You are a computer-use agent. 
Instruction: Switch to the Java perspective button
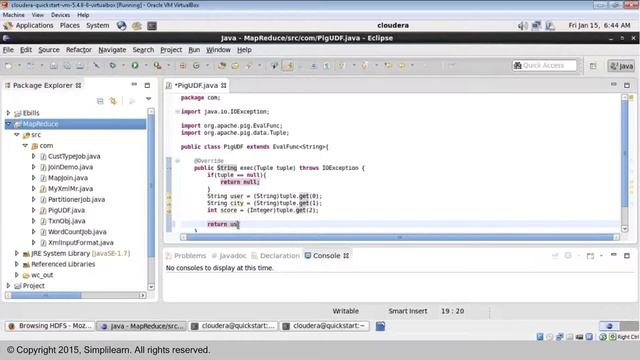[621, 66]
